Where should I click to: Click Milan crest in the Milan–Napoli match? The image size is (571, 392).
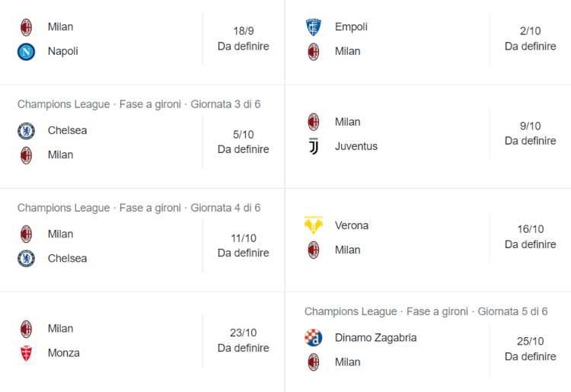tap(26, 27)
